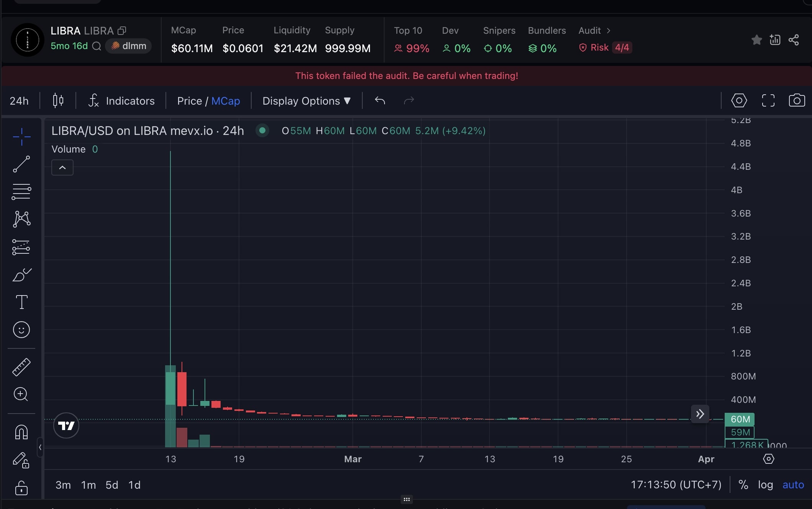This screenshot has width=812, height=509.
Task: Click the TradingView logo
Action: [x=66, y=425]
